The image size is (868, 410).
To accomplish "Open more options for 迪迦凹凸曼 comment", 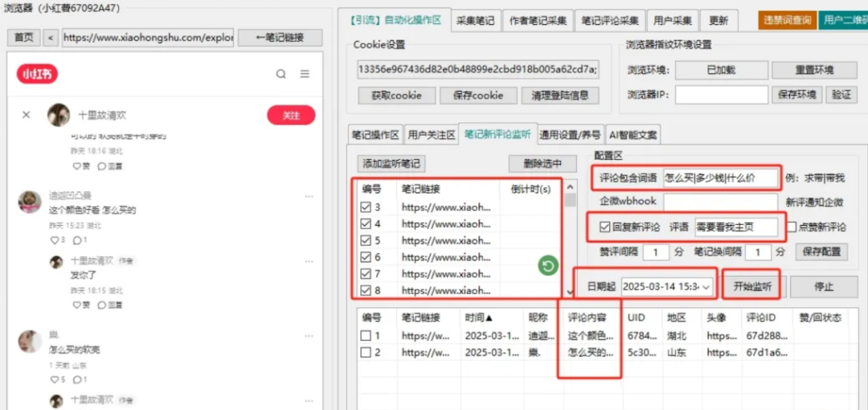I will tap(309, 197).
